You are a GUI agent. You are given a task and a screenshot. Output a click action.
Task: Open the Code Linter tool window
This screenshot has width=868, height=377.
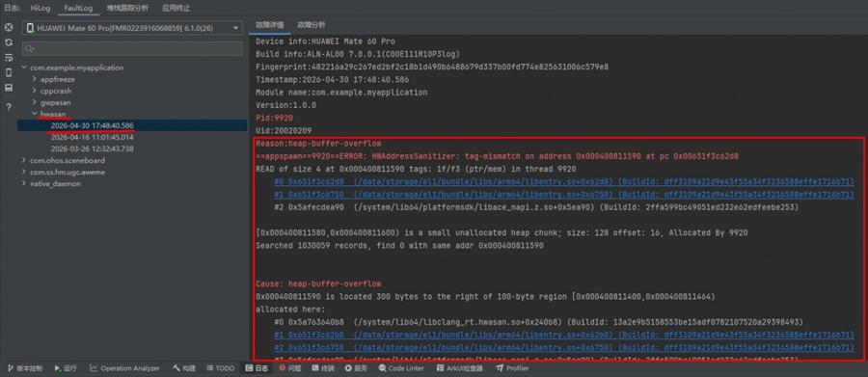(x=401, y=368)
